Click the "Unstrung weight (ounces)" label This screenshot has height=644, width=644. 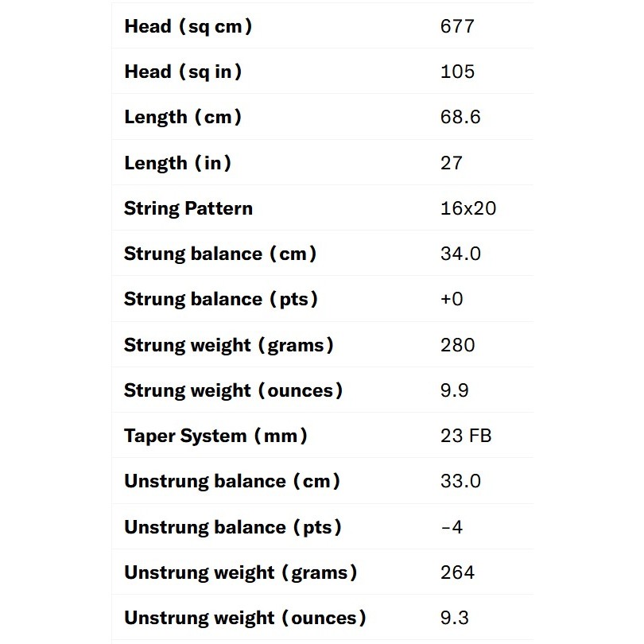pyautogui.click(x=246, y=618)
